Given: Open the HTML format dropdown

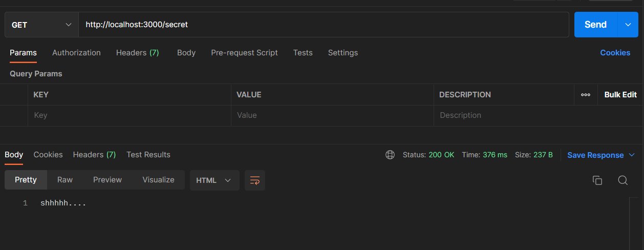Looking at the screenshot, I should coord(214,180).
